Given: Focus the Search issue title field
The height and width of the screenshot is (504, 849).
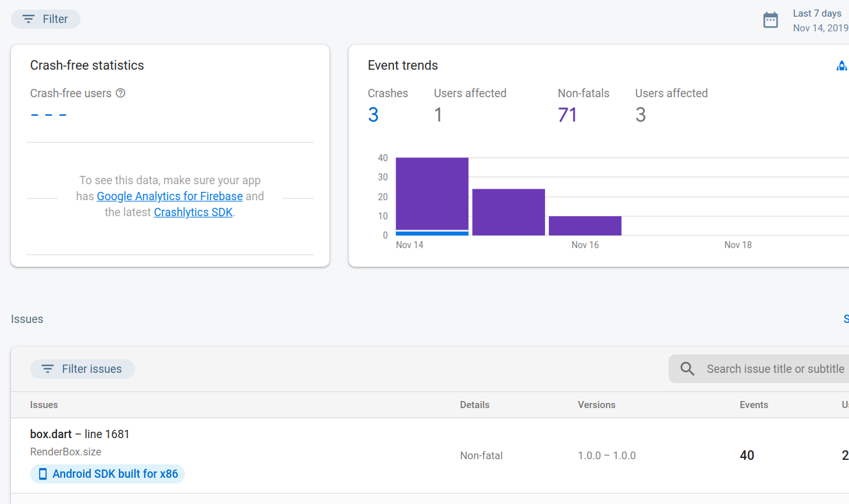Looking at the screenshot, I should click(759, 369).
